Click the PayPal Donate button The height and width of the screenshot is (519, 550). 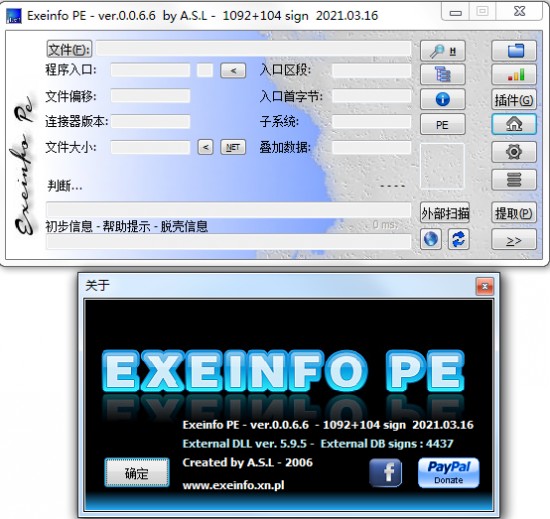(x=448, y=472)
